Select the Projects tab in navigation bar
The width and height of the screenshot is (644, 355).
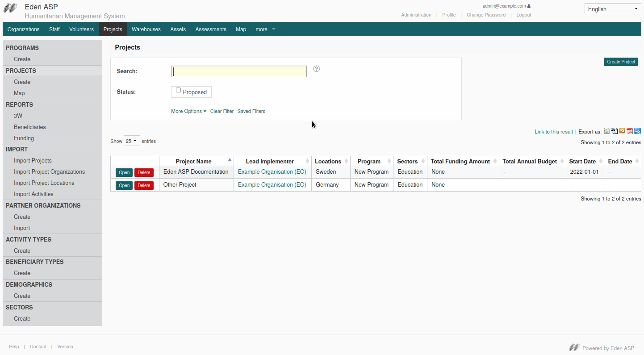coord(113,29)
